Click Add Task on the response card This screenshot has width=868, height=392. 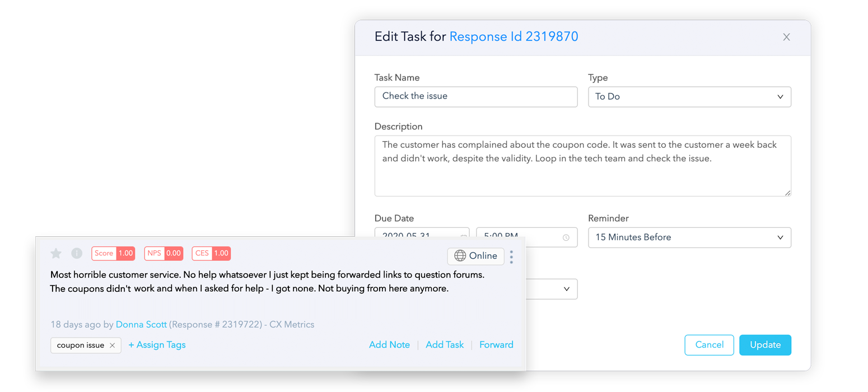click(445, 344)
